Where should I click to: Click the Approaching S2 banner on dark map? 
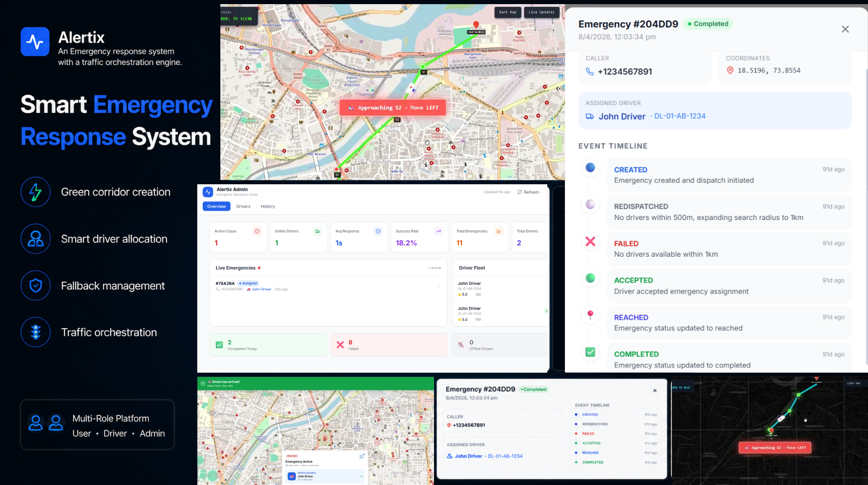tap(774, 448)
